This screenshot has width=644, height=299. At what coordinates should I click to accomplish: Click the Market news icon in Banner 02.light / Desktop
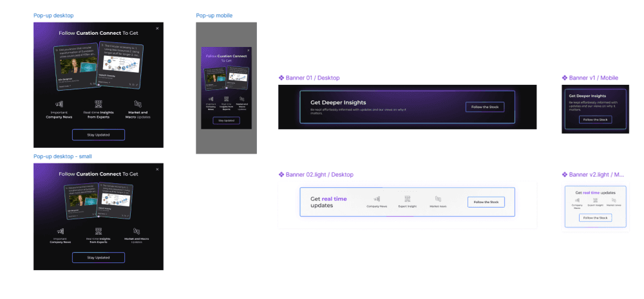point(438,199)
